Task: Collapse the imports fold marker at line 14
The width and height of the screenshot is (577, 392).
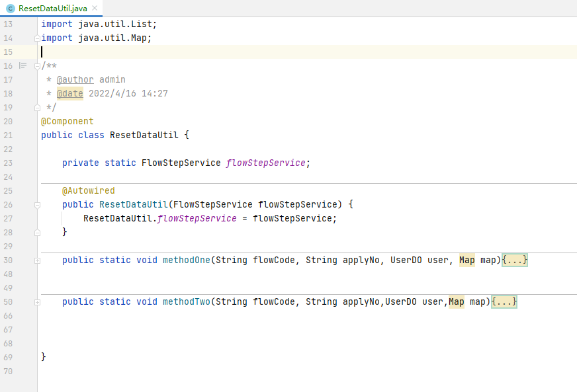Action: click(x=37, y=38)
